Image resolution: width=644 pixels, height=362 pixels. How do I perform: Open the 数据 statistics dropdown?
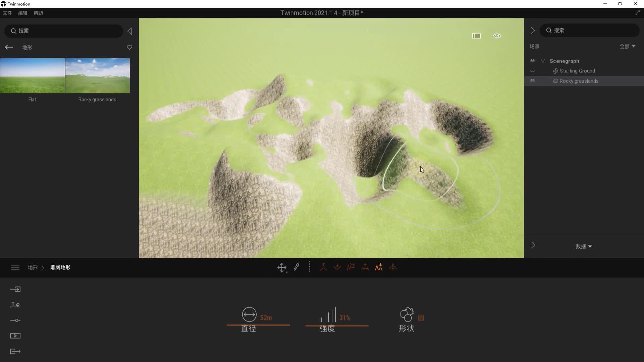pos(584,246)
